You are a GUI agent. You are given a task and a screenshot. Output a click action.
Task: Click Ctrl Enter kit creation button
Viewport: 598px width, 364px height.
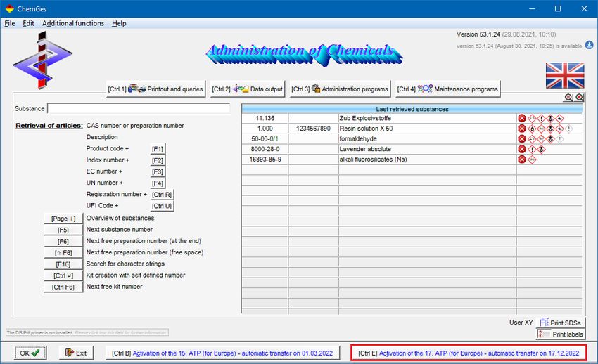pos(63,275)
